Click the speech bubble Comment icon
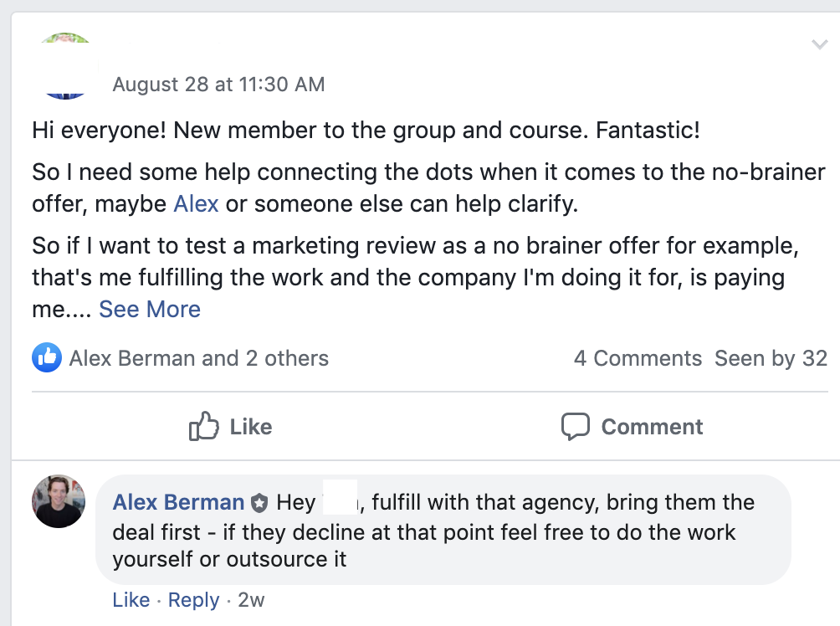This screenshot has height=626, width=840. [575, 427]
